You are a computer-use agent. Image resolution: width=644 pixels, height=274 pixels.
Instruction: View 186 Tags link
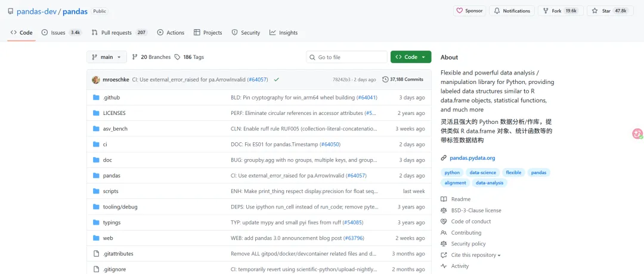(190, 57)
